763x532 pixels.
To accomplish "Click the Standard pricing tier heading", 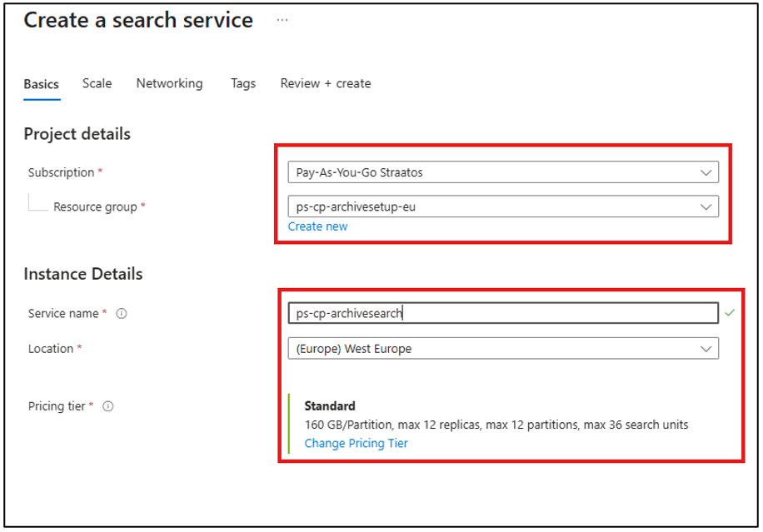I will (330, 406).
